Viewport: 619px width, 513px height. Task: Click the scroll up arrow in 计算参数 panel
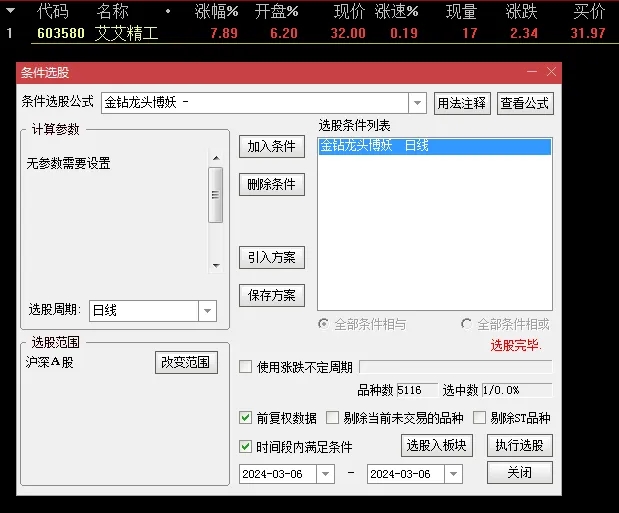pos(215,157)
